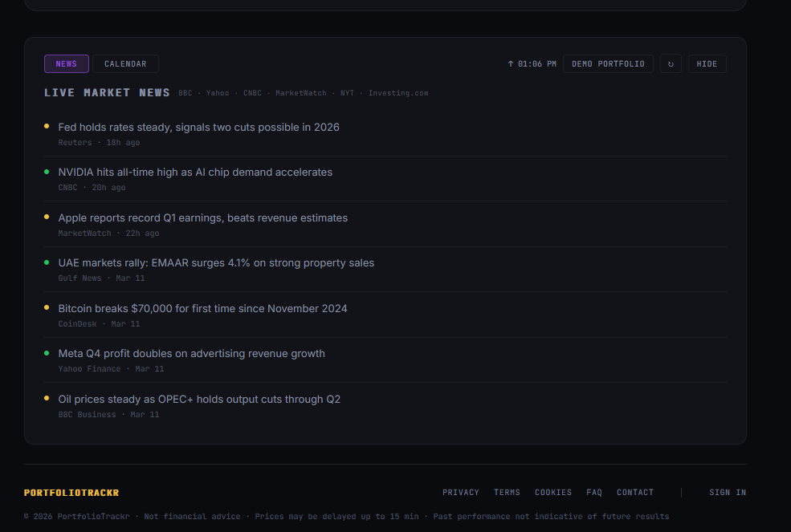Open the Demo Portfolio
791x532 pixels.
coord(608,63)
